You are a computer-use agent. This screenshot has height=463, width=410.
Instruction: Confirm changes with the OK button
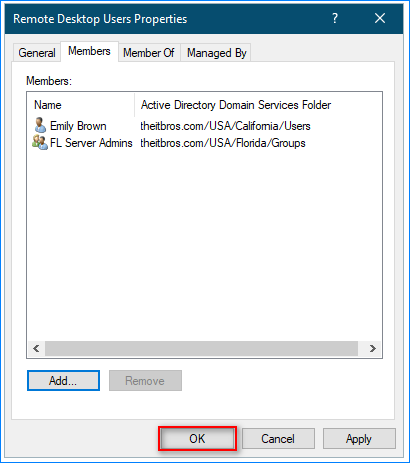(x=197, y=439)
